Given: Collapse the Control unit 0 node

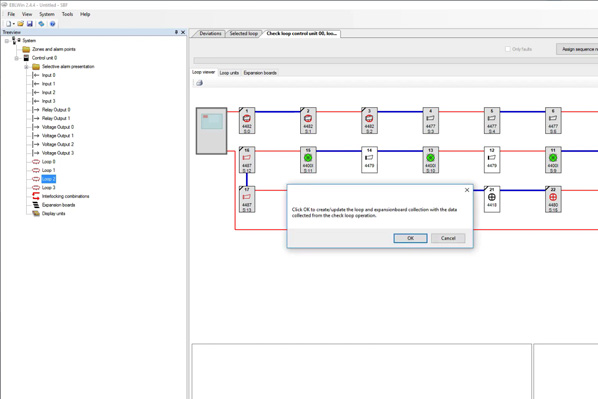Looking at the screenshot, I should 16,58.
